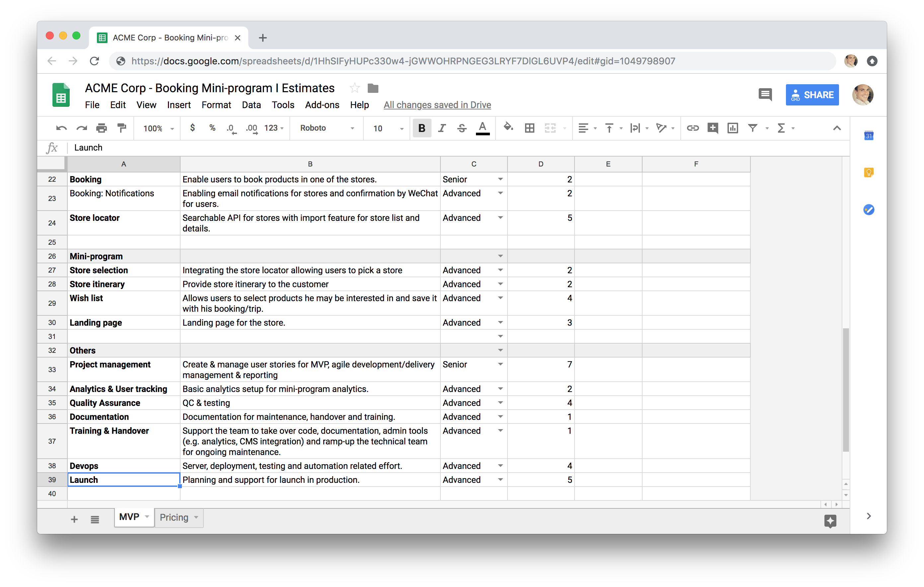Hide the toolbar menus with chevron

click(x=837, y=128)
